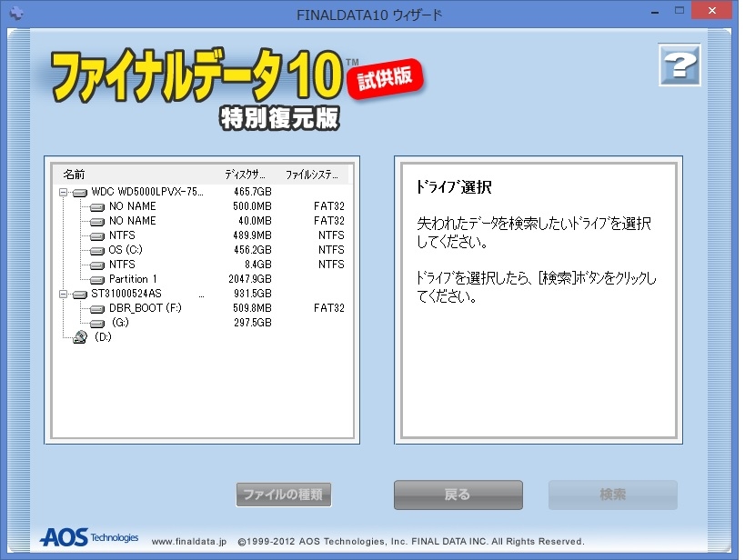Select the first NO NAME partition label
The image size is (745, 560).
coord(133,206)
